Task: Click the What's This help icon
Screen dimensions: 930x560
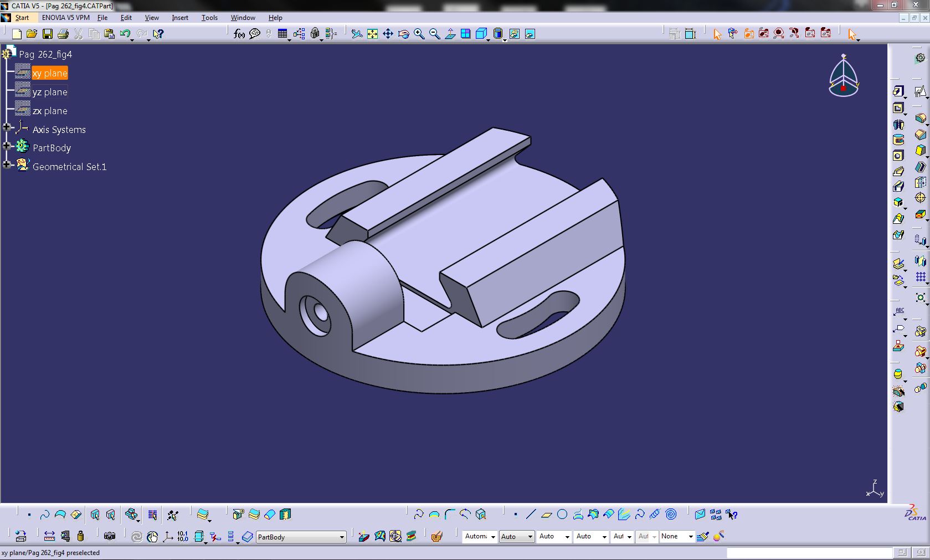Action: 158,34
